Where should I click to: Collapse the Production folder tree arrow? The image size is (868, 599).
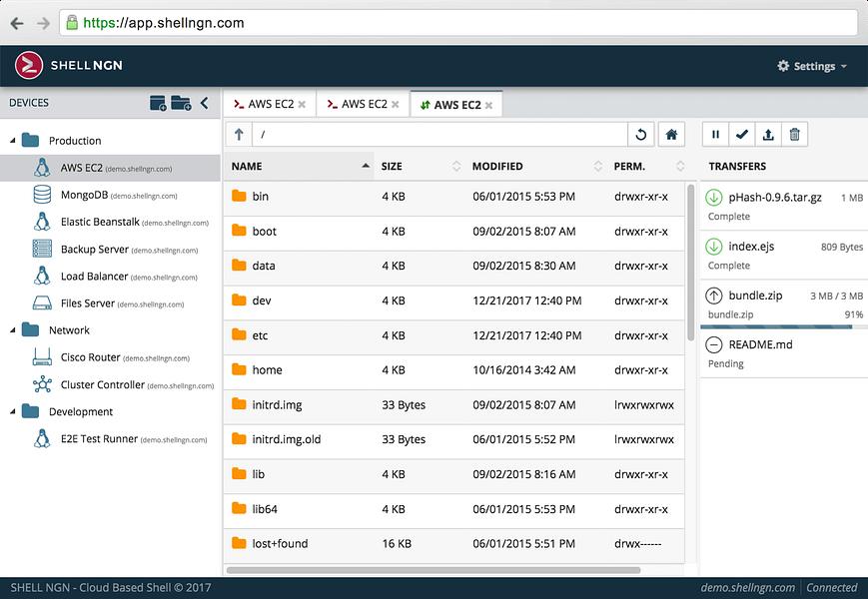tap(13, 141)
